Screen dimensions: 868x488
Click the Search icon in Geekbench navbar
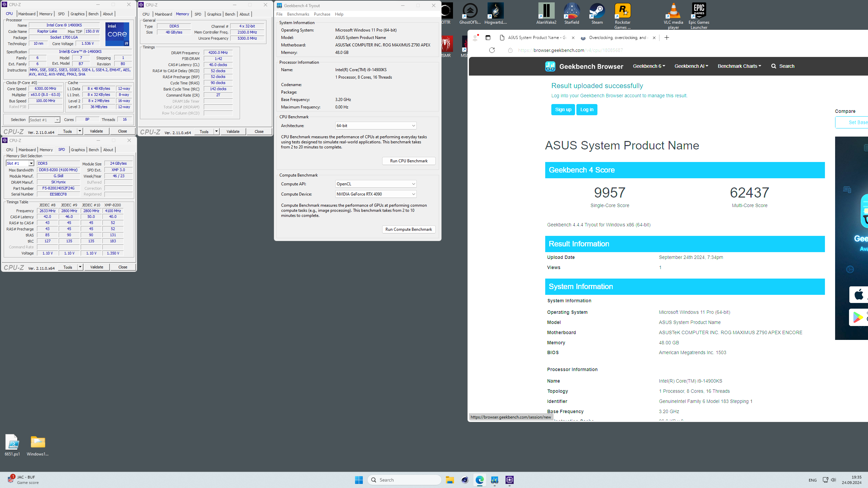click(783, 66)
